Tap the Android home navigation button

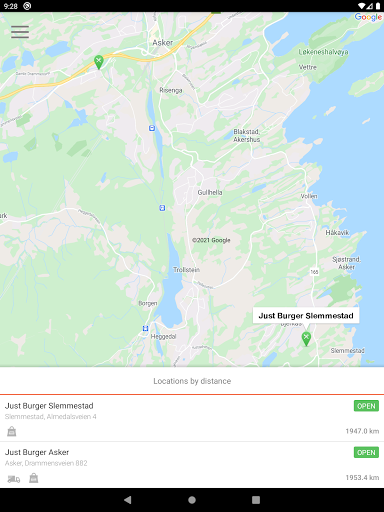tap(192, 500)
